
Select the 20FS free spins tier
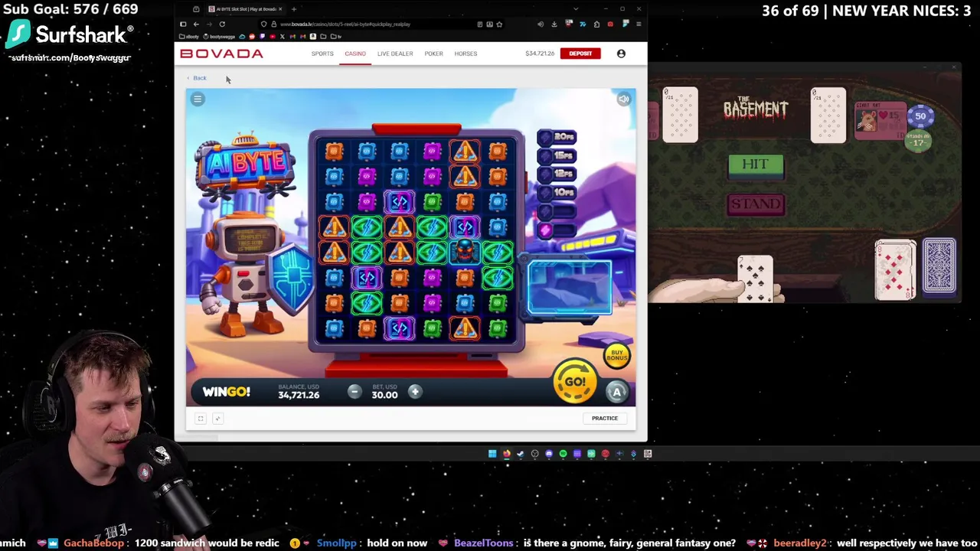pos(557,137)
